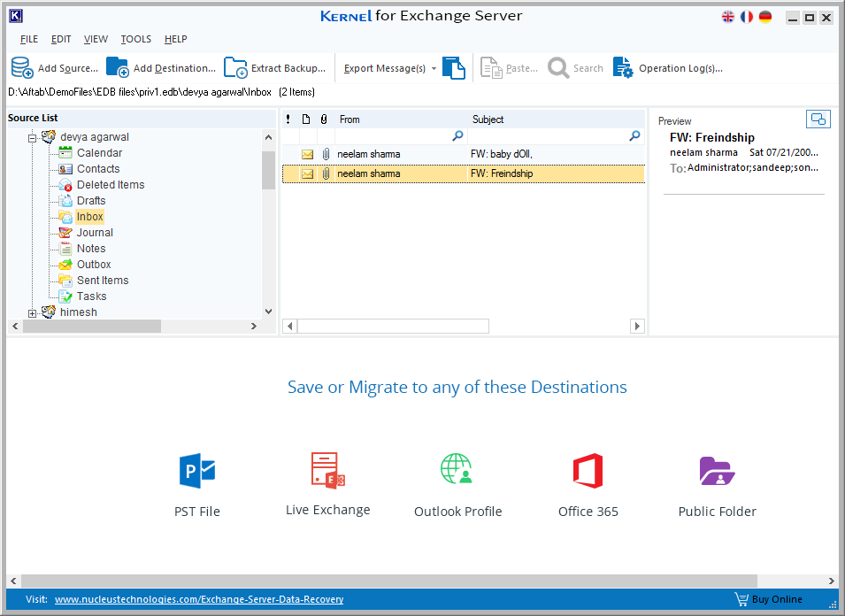The height and width of the screenshot is (616, 845).
Task: Open the TOOLS menu
Action: click(135, 39)
